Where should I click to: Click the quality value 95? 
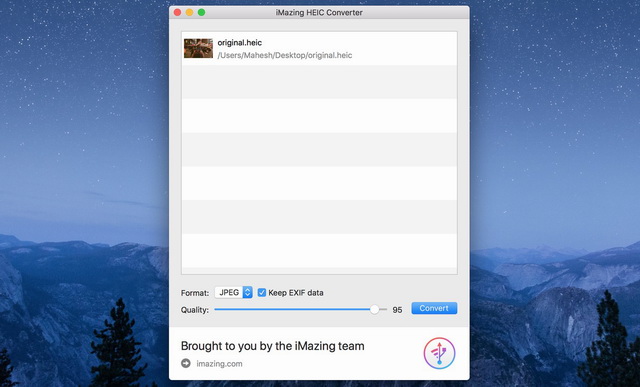click(397, 310)
